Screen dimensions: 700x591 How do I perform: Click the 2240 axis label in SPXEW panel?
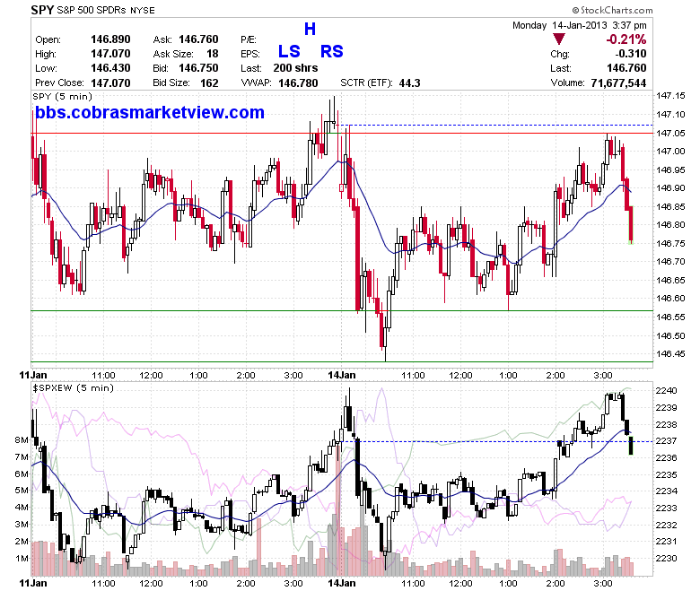[x=666, y=390]
